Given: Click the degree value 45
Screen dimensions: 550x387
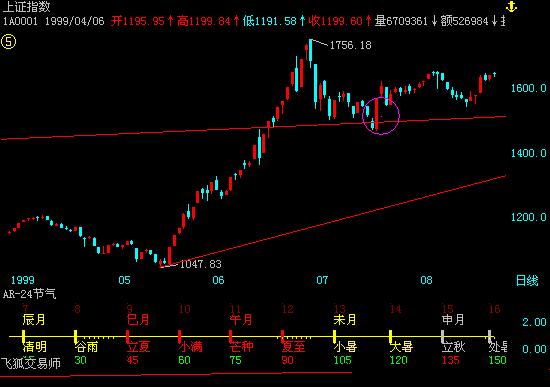Looking at the screenshot, I should [x=132, y=360].
